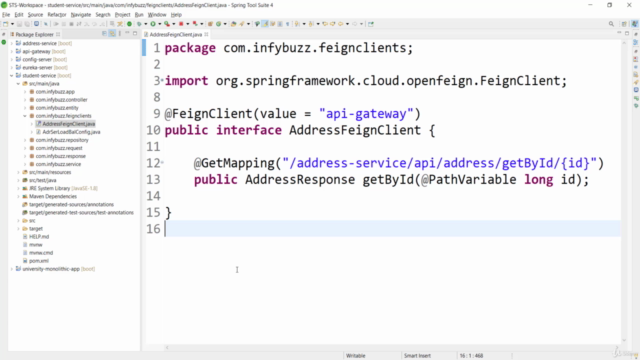
Task: Open a terminal from the toolbar
Action: [x=36, y=24]
